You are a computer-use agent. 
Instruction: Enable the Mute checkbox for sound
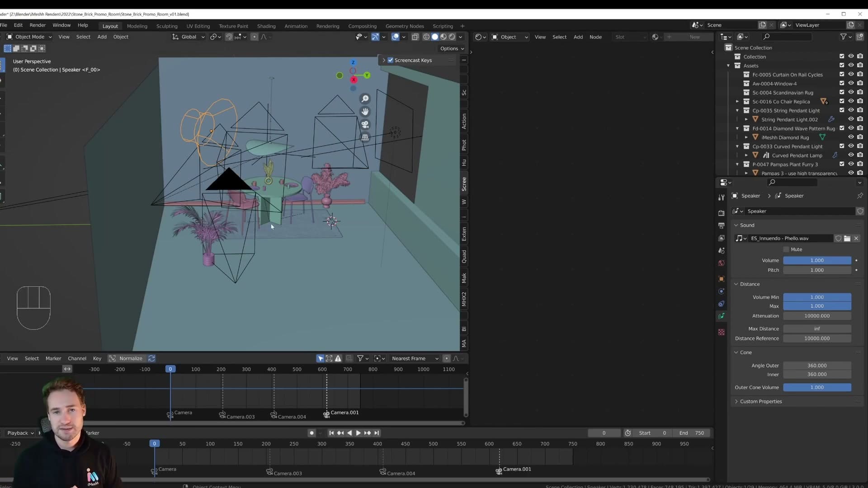click(x=786, y=249)
